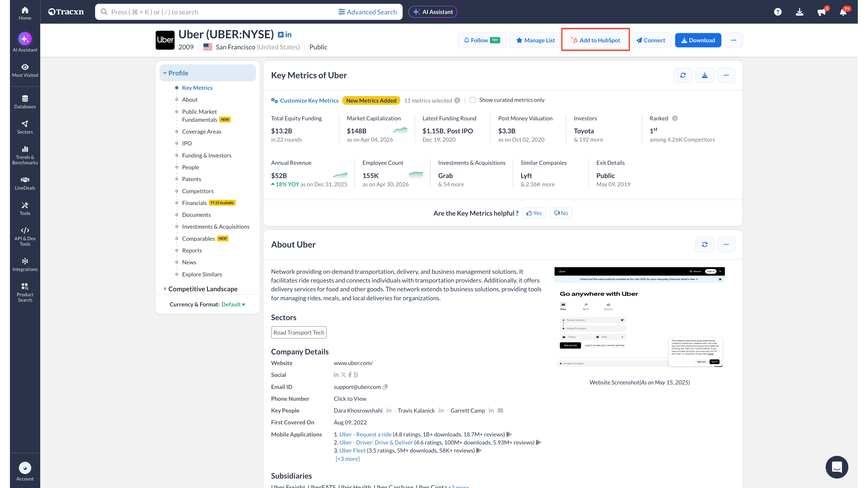This screenshot has height=488, width=868.
Task: Open Trends & Benchmarks sidebar item
Action: (x=25, y=156)
